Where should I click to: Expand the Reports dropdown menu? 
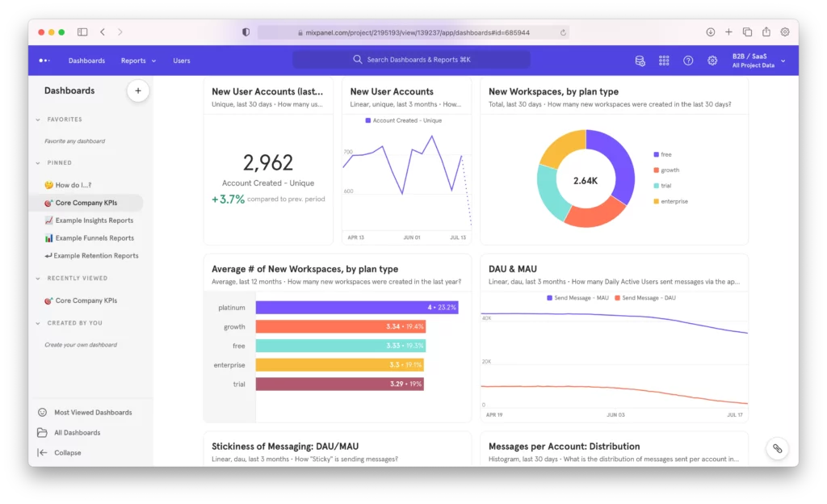tap(138, 61)
